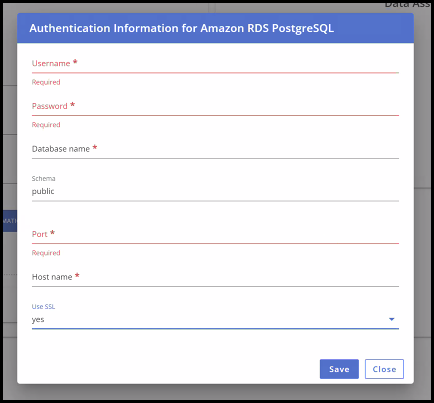Save the authentication information
The width and height of the screenshot is (434, 403).
(339, 369)
